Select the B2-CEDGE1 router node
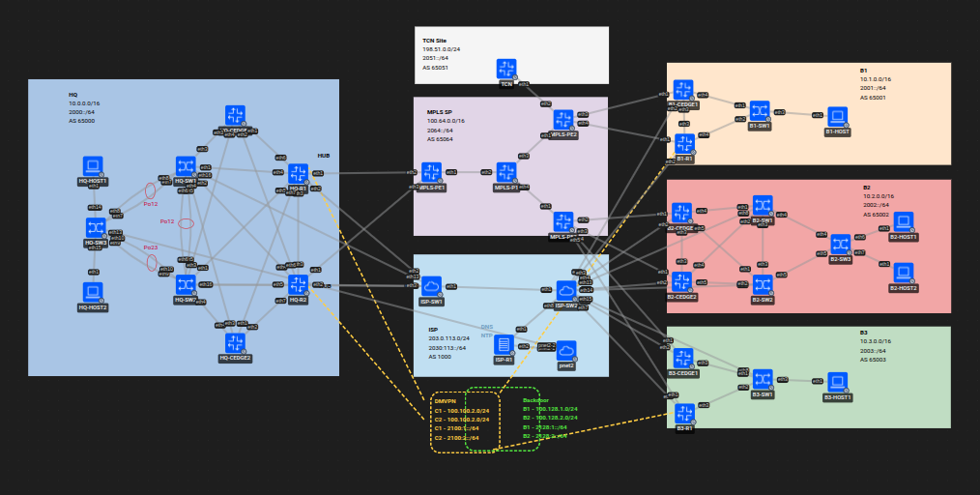This screenshot has width=980, height=495. pos(682,213)
